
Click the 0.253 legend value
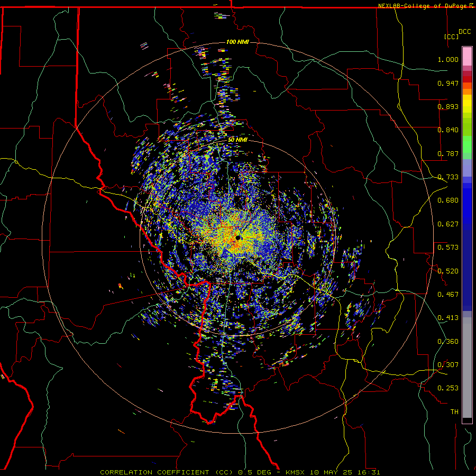click(x=448, y=388)
